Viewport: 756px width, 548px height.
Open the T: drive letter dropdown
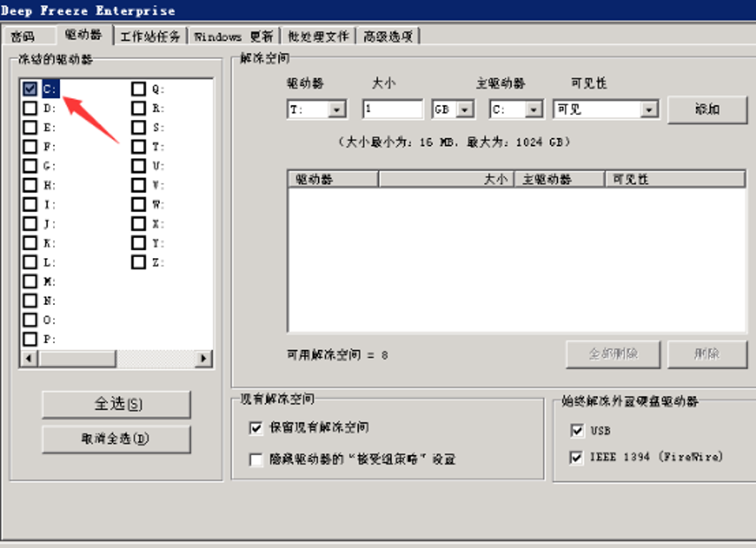click(337, 110)
